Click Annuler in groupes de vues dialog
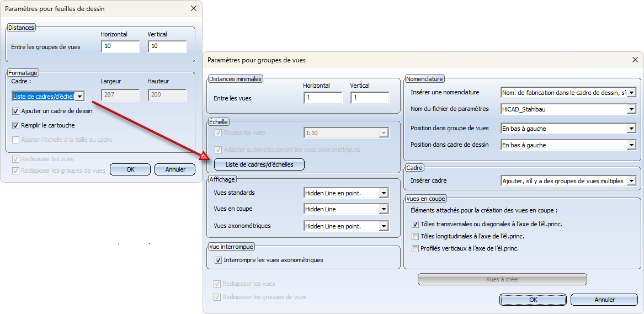This screenshot has width=644, height=314. (605, 300)
